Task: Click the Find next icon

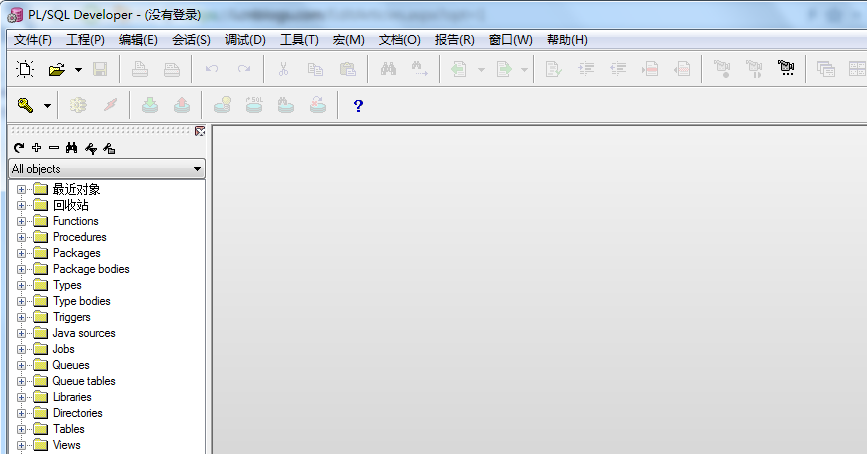Action: (x=420, y=69)
